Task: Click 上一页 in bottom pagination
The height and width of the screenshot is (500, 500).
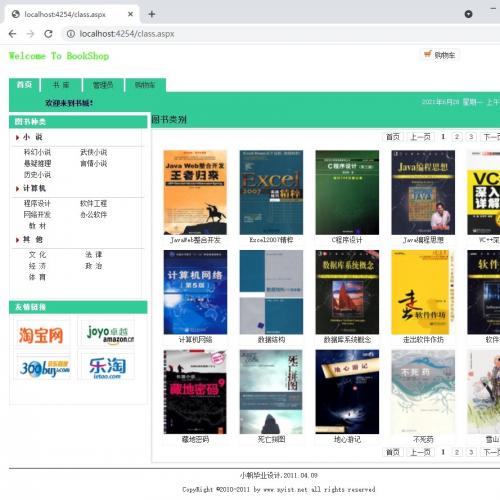Action: point(420,452)
